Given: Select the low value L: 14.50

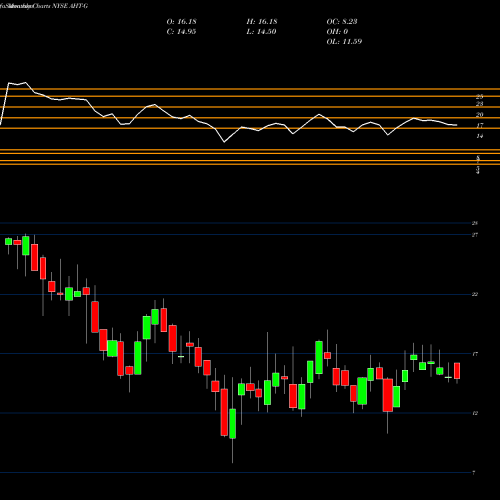Looking at the screenshot, I should point(261,32).
